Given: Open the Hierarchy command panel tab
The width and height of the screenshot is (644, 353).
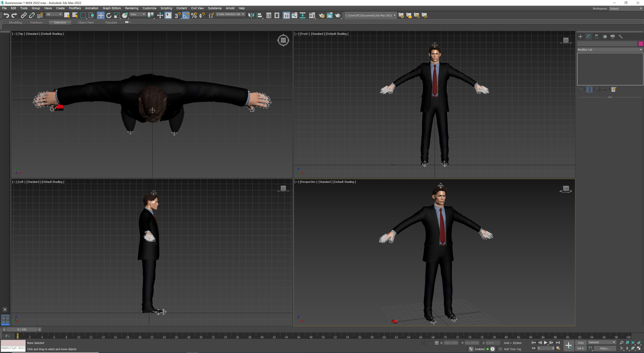Looking at the screenshot, I should [597, 37].
